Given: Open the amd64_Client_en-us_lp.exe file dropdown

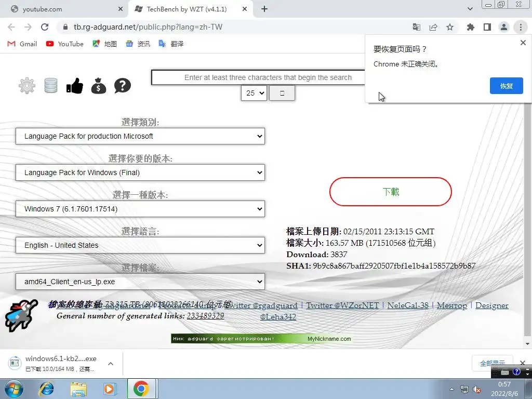Looking at the screenshot, I should point(140,282).
